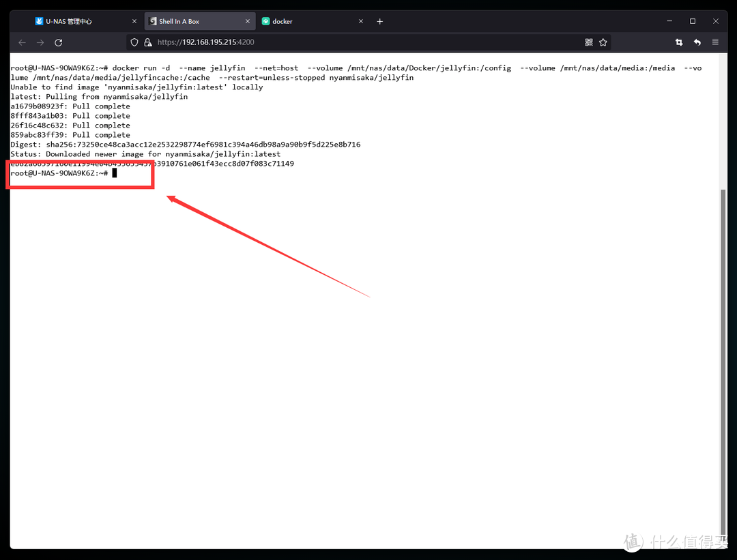Maximize the browser window
737x560 pixels.
click(x=693, y=21)
